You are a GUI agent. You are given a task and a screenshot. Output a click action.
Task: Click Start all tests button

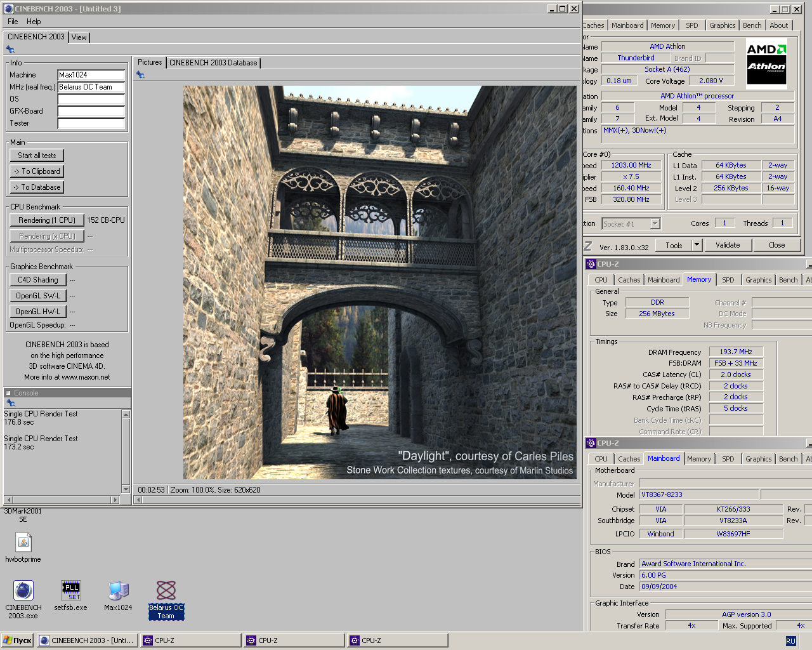point(37,156)
